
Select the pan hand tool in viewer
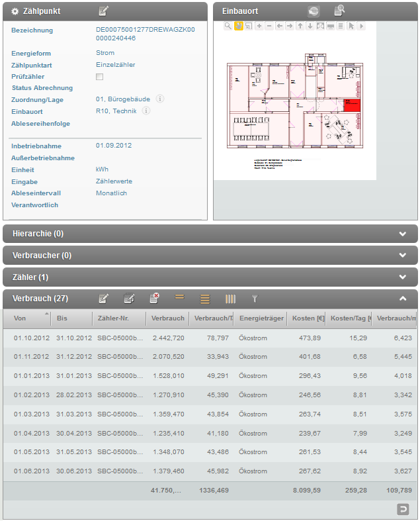tap(238, 26)
